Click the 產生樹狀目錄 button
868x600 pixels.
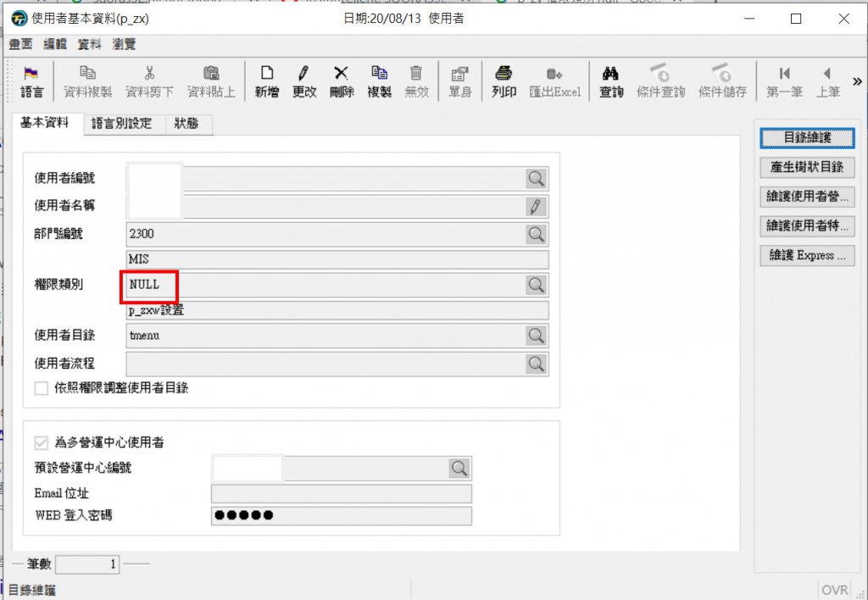[807, 167]
